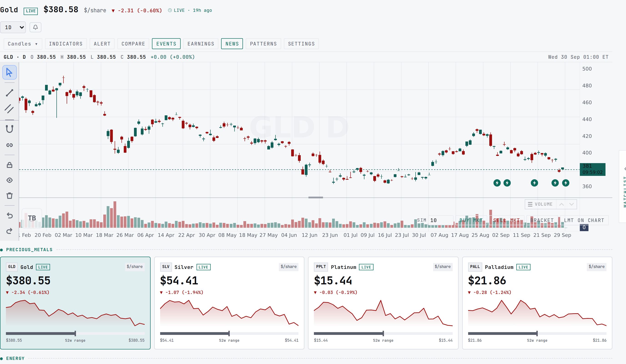Screen dimensions: 626x364
Task: Click the SELL MKT button
Action: 506,220
